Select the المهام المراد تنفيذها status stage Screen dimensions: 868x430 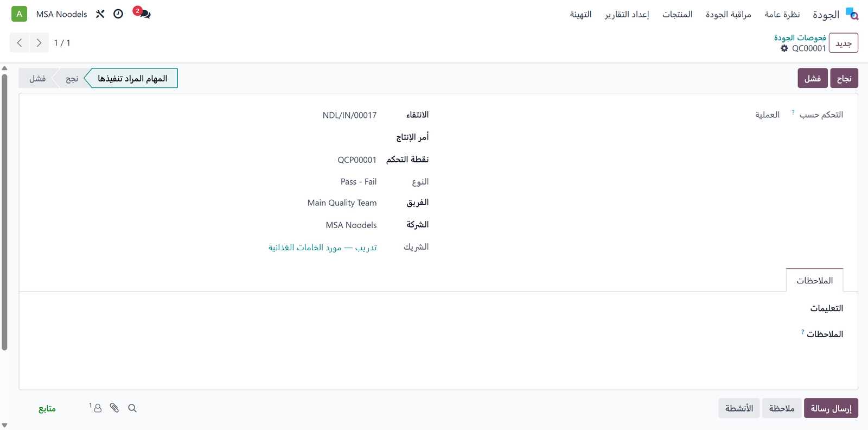(132, 78)
